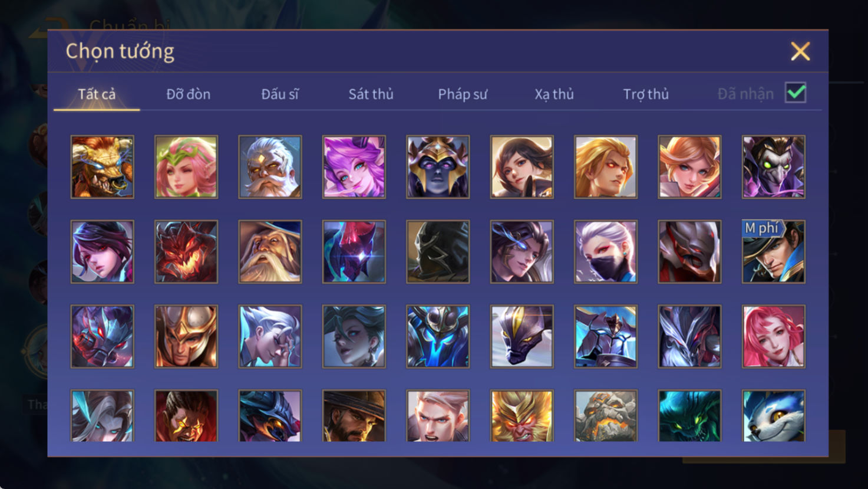The width and height of the screenshot is (868, 489).
Task: Switch to the 'Pháp sư' tab
Action: tap(463, 94)
